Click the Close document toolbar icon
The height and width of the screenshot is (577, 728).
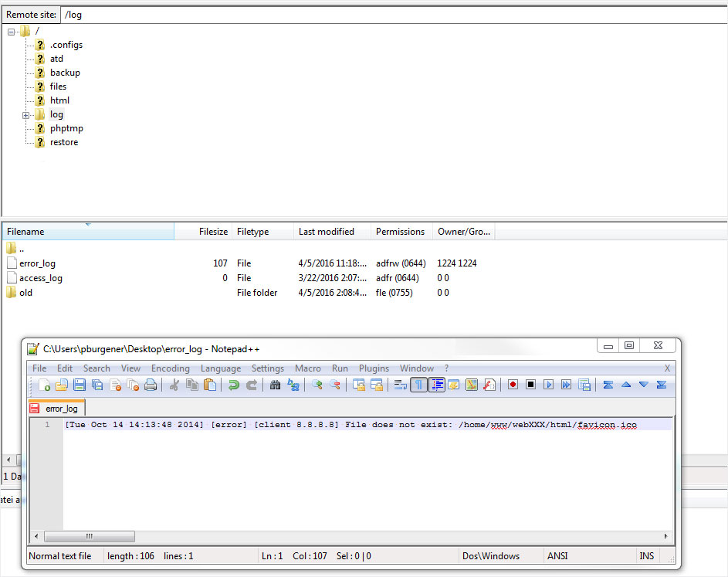coord(115,385)
